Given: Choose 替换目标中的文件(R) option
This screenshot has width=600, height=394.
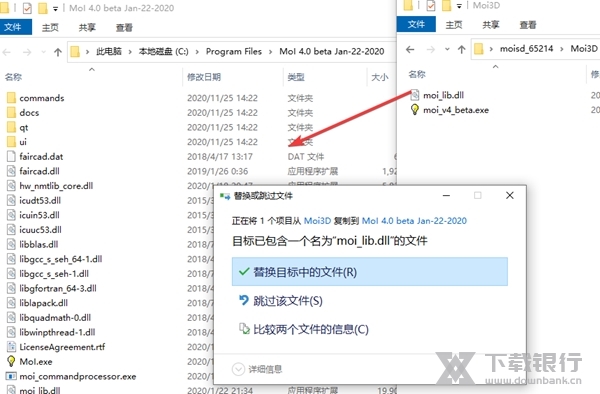Looking at the screenshot, I should [x=370, y=272].
